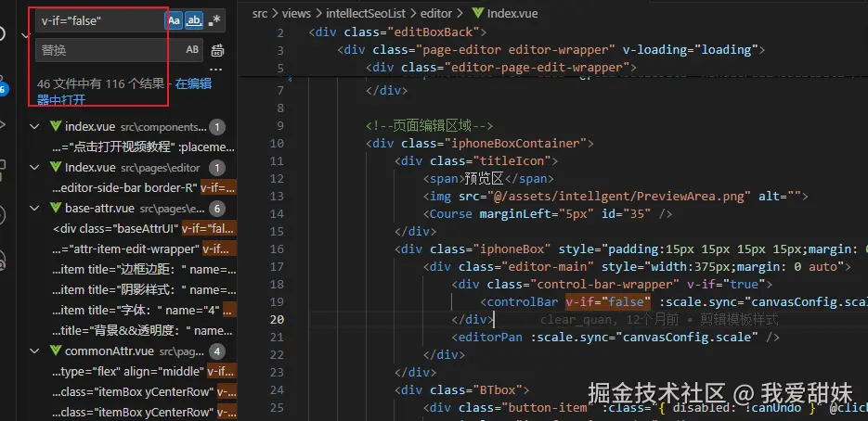Toggle the Match Whole Word search option
The width and height of the screenshot is (868, 421).
(x=194, y=20)
